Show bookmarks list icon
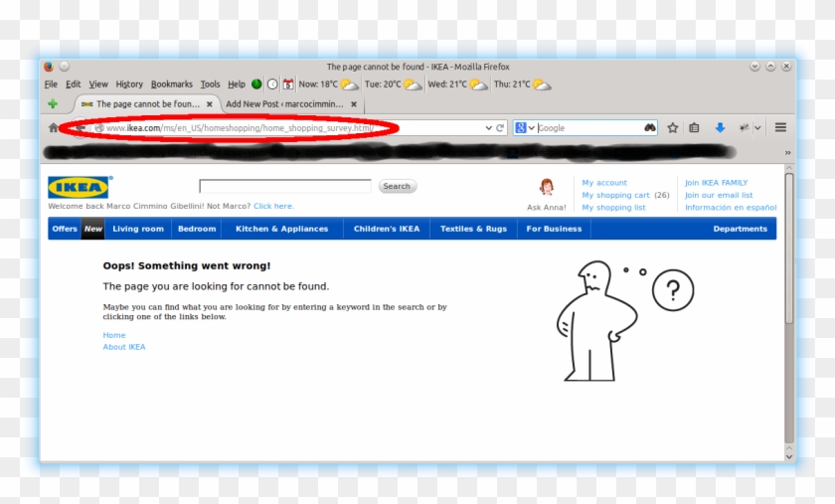 click(694, 128)
